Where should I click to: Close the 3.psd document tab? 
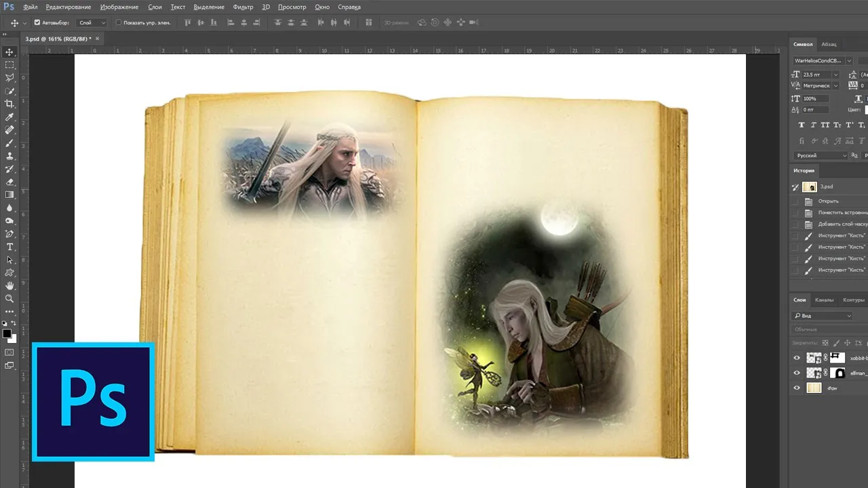pyautogui.click(x=97, y=39)
